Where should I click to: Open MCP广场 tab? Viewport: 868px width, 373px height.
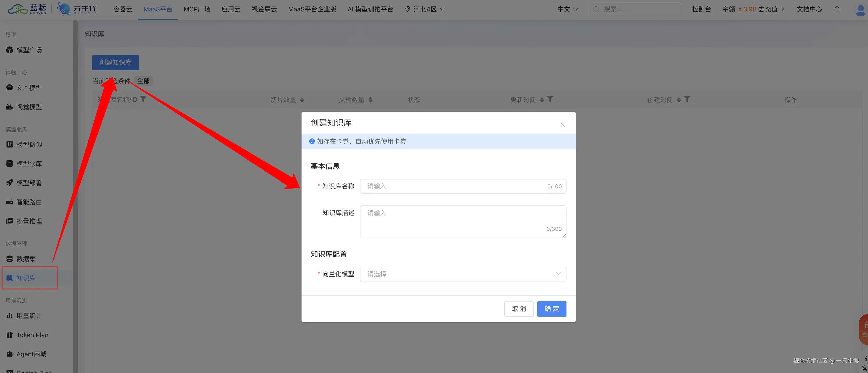197,9
